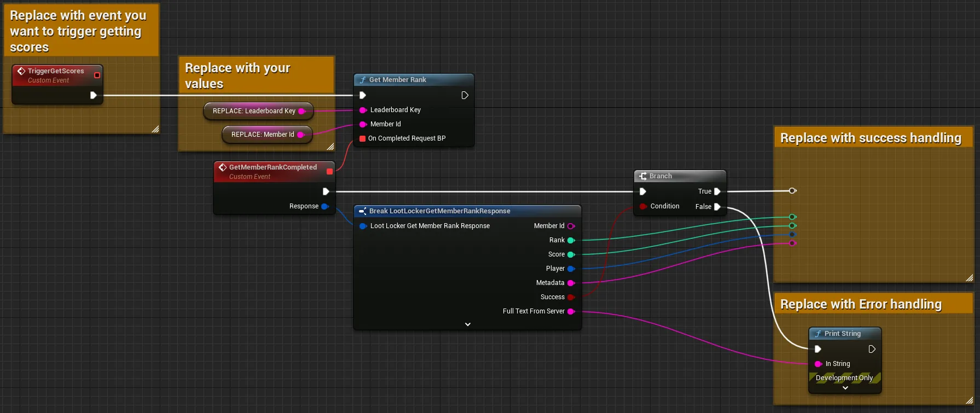Viewport: 980px width, 413px height.
Task: Click the exec output pin of Print String
Action: coord(872,349)
